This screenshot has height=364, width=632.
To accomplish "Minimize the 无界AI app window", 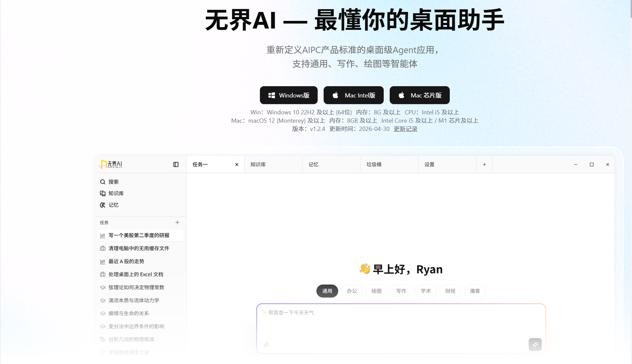I will coord(576,164).
